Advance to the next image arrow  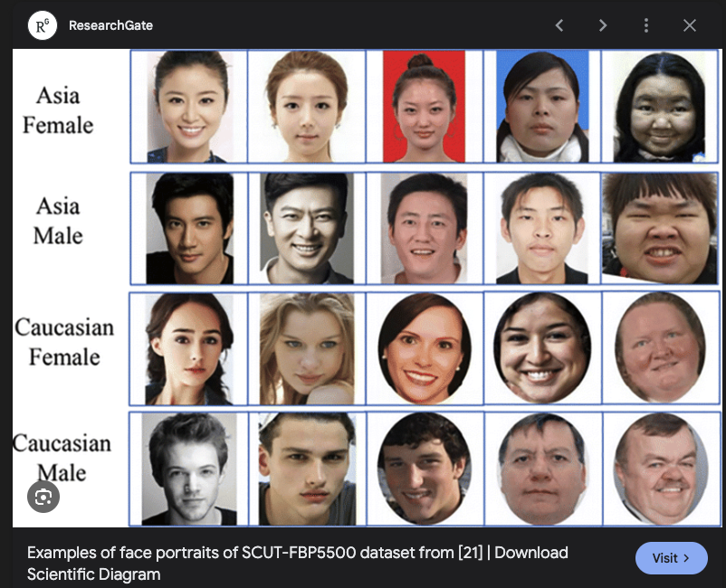[603, 25]
